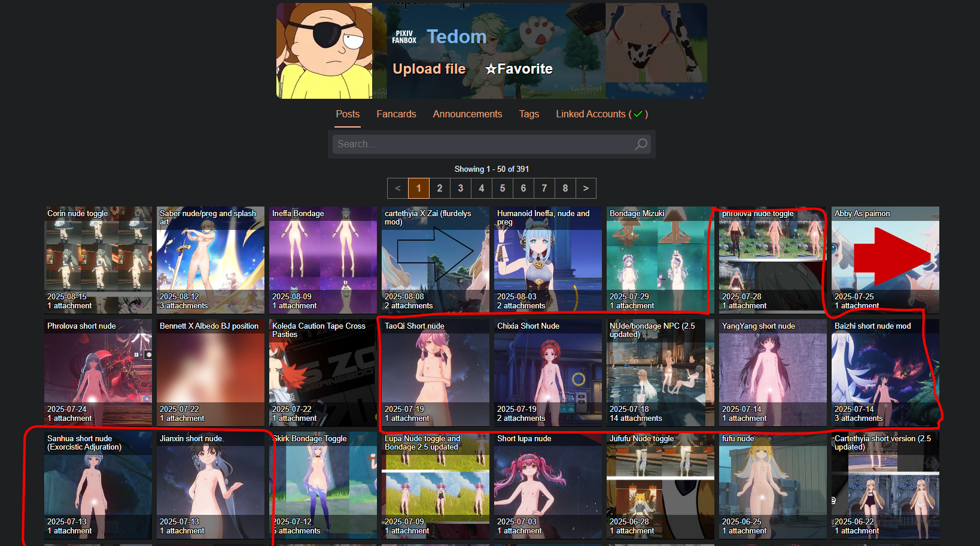Open the Linked Accounts tab

602,114
